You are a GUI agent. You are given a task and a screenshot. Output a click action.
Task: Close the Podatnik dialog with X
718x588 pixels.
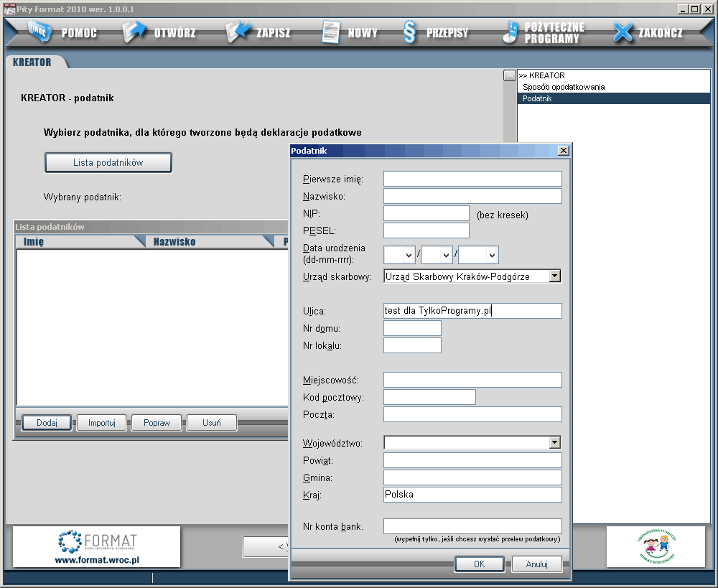pyautogui.click(x=563, y=151)
